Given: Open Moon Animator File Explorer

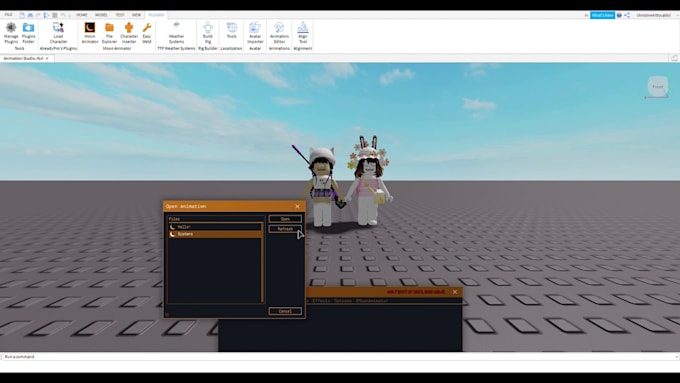Looking at the screenshot, I should pyautogui.click(x=109, y=33).
